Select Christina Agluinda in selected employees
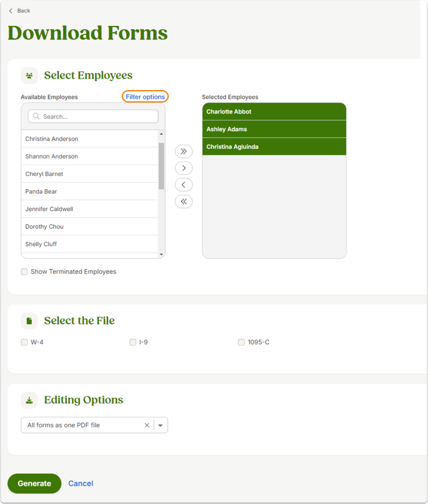This screenshot has height=504, width=428. [274, 147]
